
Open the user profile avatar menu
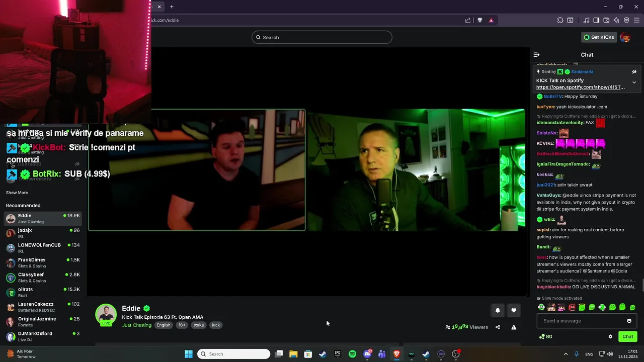625,37
